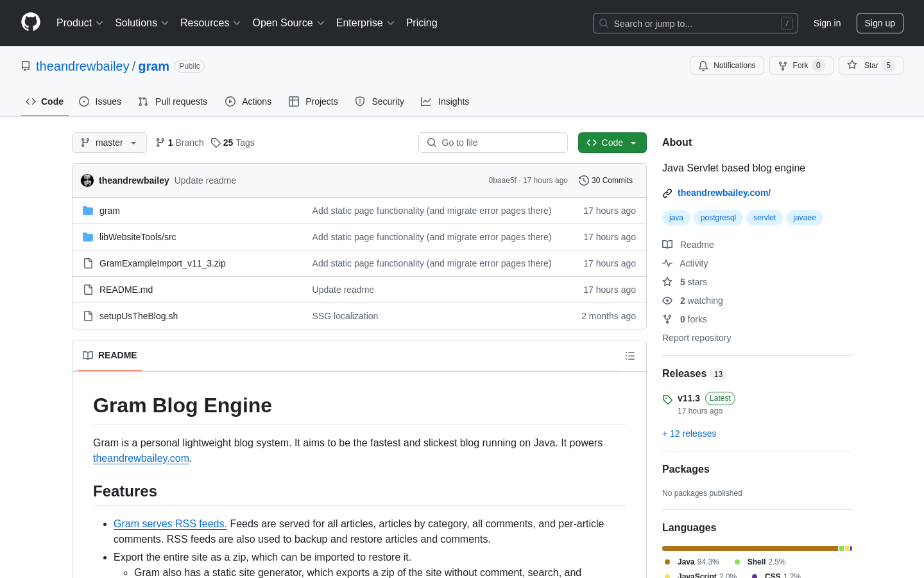Viewport: 924px width, 578px height.
Task: Click the GitHub logo icon
Action: pos(31,22)
